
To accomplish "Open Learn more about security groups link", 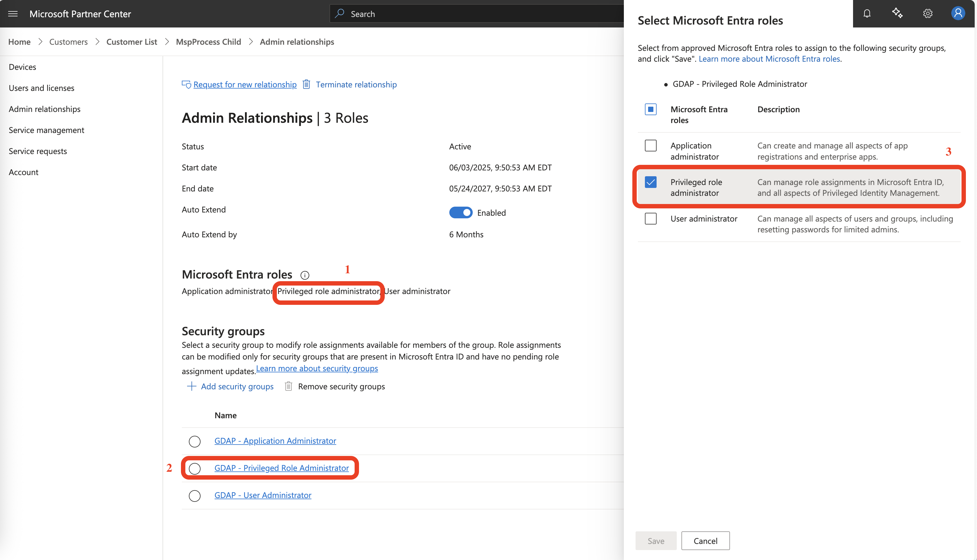I will [x=317, y=368].
